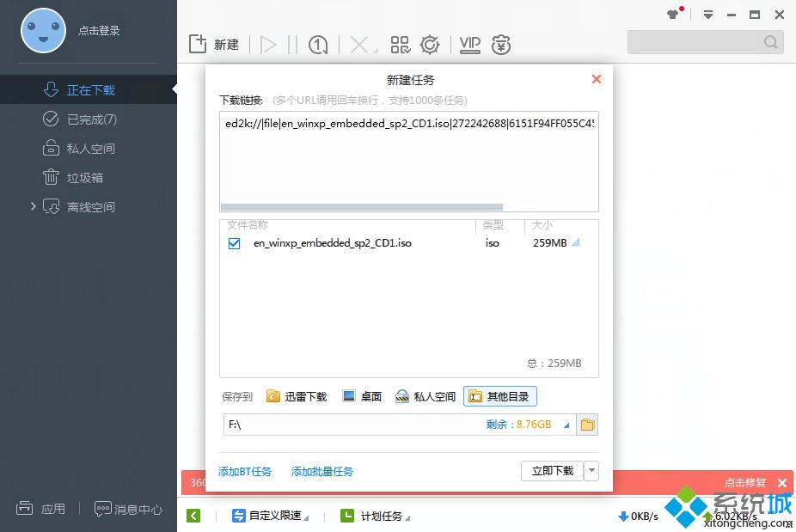The width and height of the screenshot is (796, 532).
Task: Click the 大小 column header
Action: point(542,225)
